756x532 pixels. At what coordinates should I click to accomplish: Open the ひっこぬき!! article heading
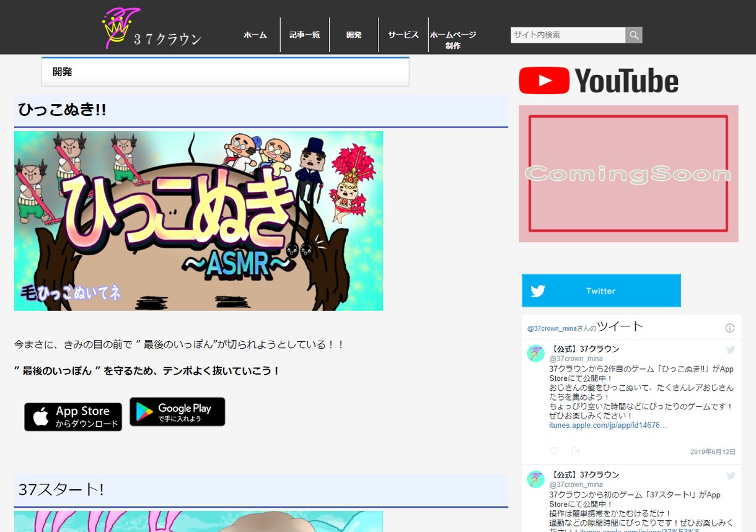(x=62, y=110)
